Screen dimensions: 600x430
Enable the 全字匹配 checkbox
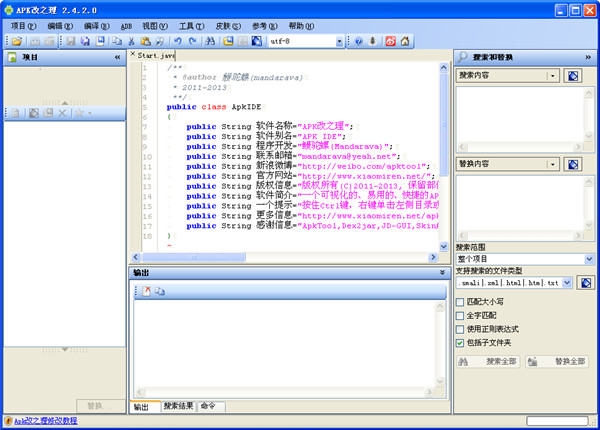tap(460, 316)
